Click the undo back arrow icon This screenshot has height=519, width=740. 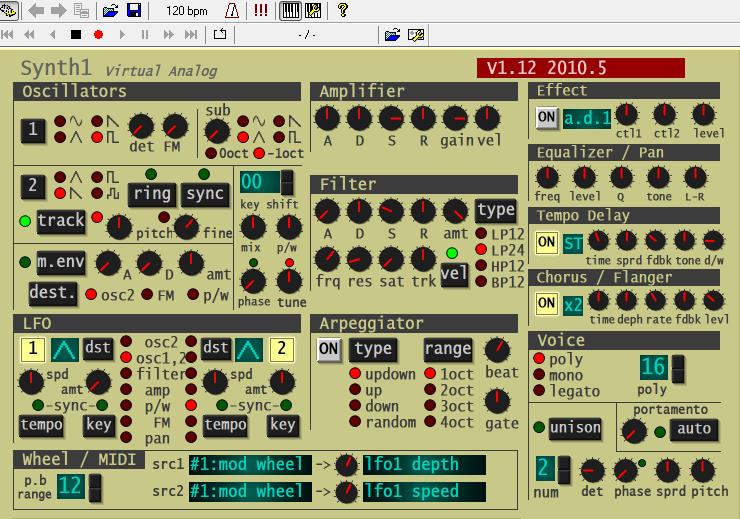pos(36,10)
